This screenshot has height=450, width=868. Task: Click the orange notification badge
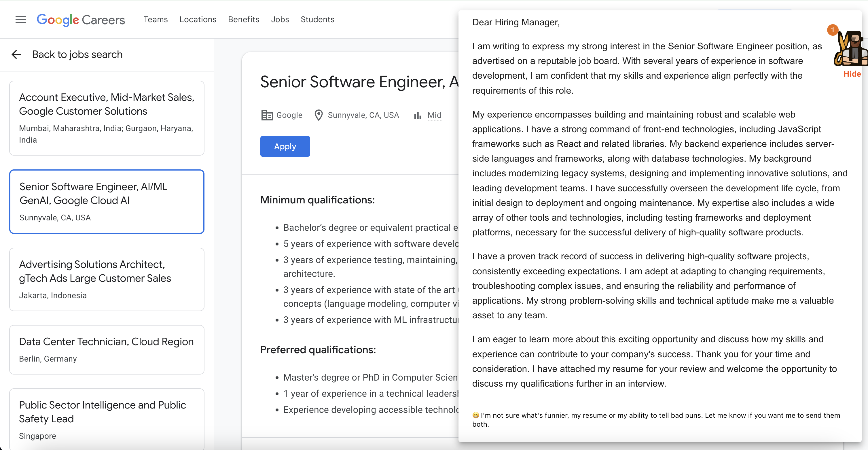(832, 30)
